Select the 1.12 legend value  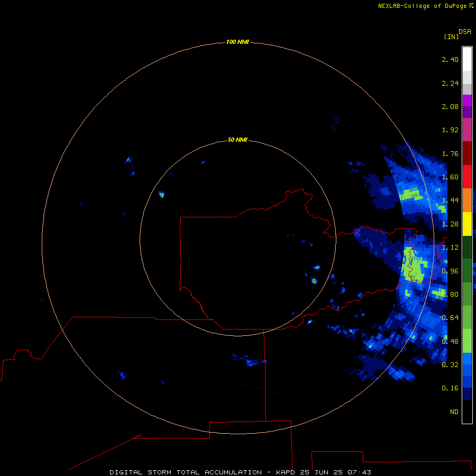click(x=450, y=248)
